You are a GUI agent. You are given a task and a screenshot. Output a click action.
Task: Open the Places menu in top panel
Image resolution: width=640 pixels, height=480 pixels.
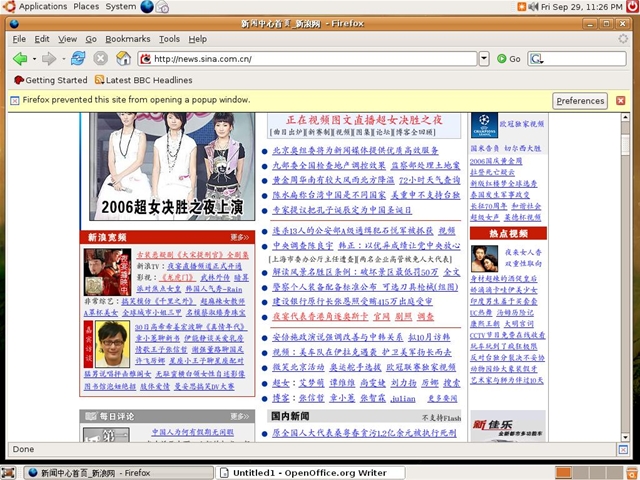pos(86,7)
